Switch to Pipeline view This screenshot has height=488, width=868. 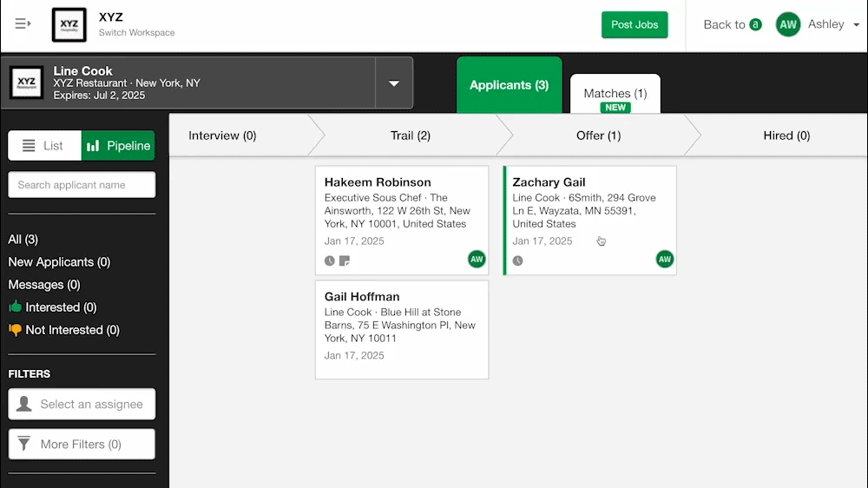pyautogui.click(x=118, y=146)
